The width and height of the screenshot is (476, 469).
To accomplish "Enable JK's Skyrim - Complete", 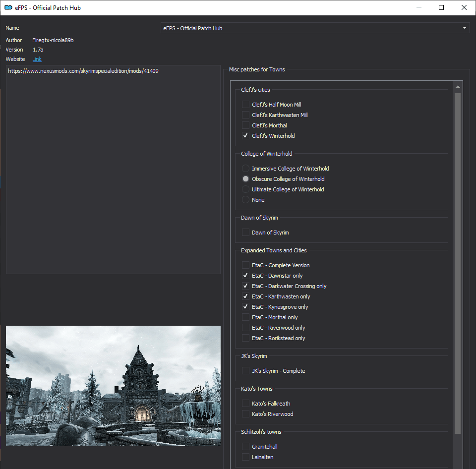I will [x=245, y=371].
